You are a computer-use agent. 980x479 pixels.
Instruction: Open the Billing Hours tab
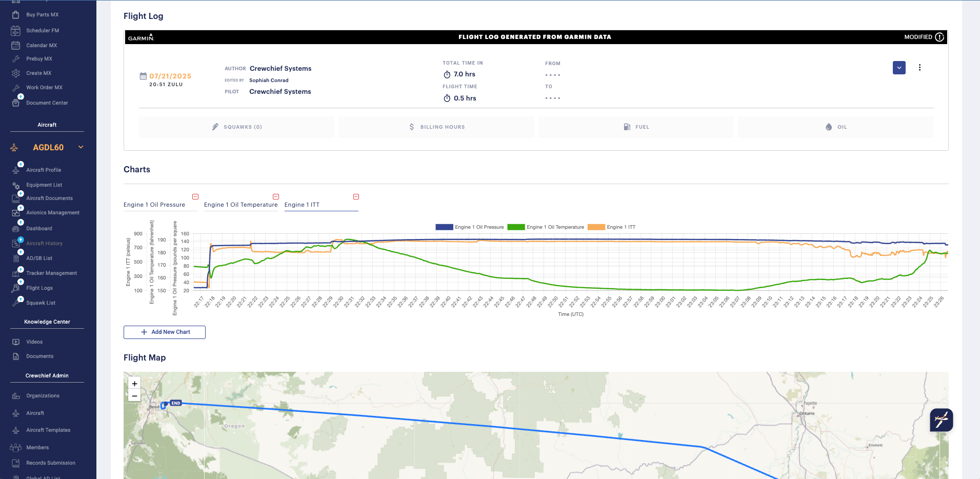(x=436, y=127)
